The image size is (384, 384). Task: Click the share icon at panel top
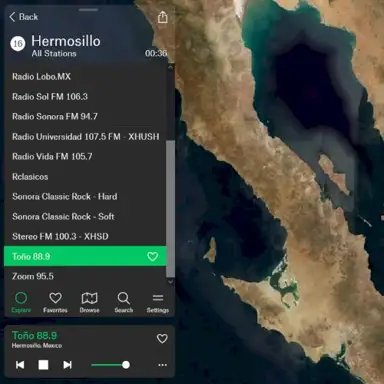(x=162, y=17)
